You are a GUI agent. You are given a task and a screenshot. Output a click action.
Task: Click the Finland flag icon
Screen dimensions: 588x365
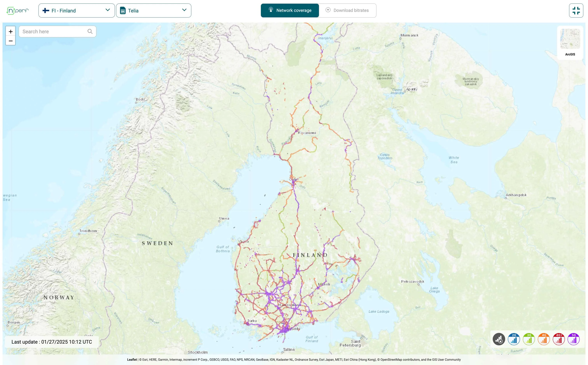click(x=46, y=11)
